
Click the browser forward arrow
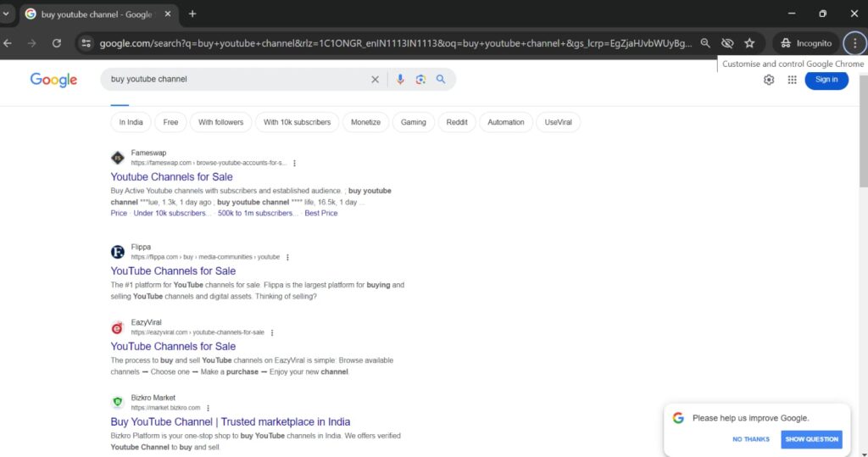point(31,43)
